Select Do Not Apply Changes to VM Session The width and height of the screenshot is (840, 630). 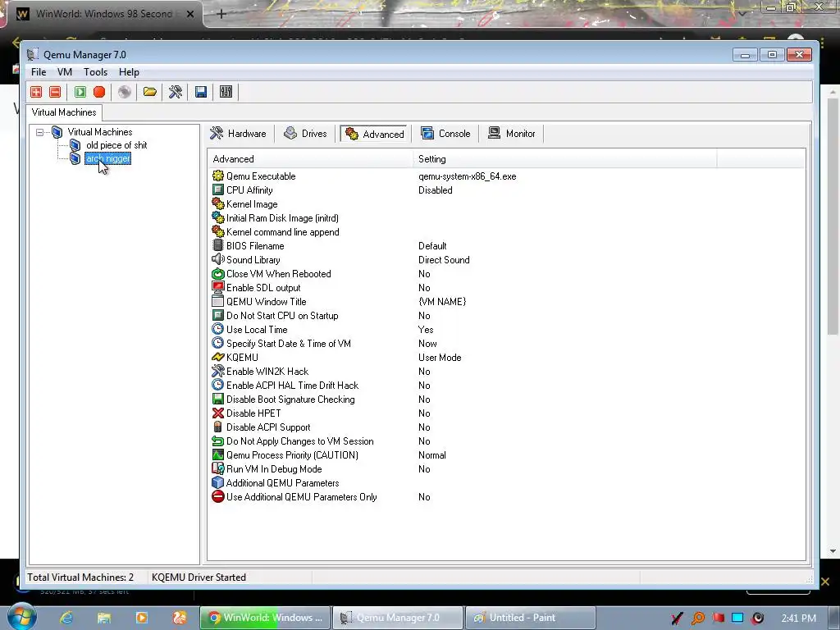[506, 441]
